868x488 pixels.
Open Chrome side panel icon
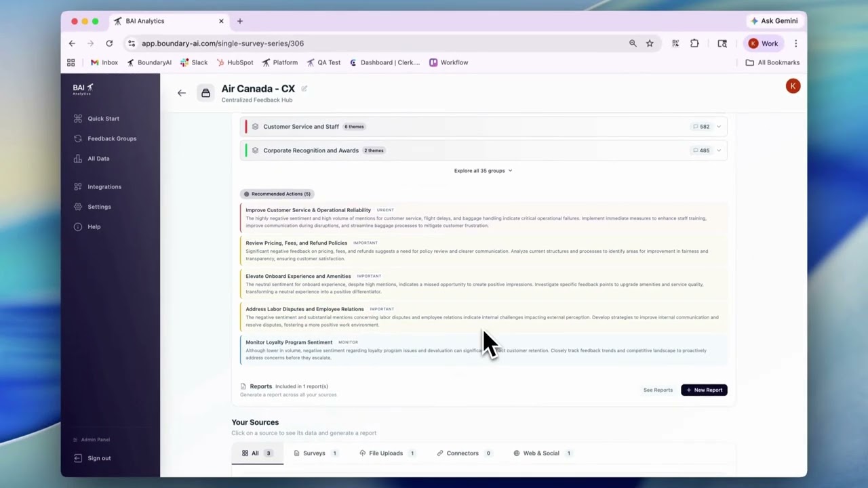[x=722, y=43]
